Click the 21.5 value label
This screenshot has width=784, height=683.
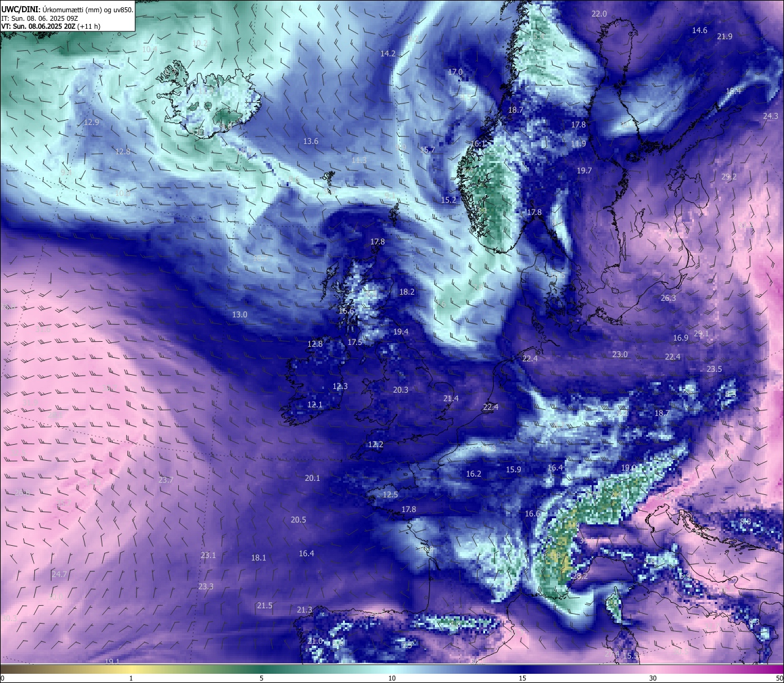pyautogui.click(x=265, y=605)
